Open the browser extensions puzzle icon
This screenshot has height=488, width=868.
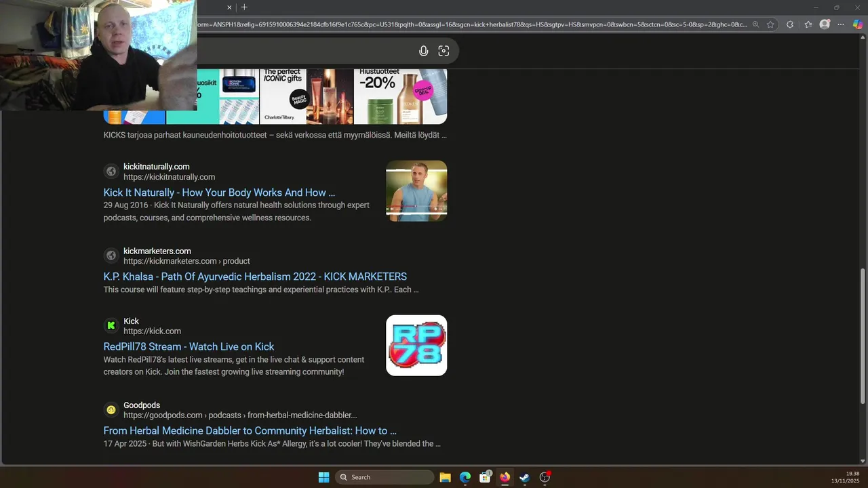[x=790, y=24]
